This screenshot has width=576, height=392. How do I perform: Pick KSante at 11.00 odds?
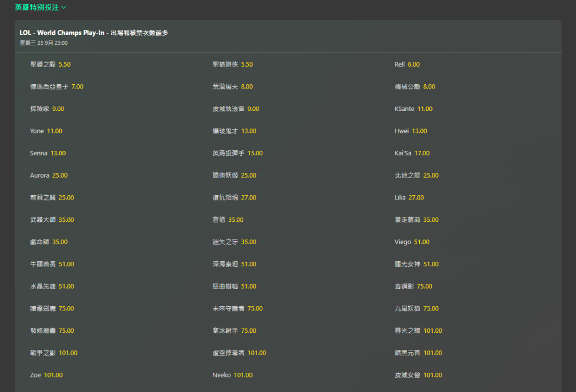coord(425,109)
